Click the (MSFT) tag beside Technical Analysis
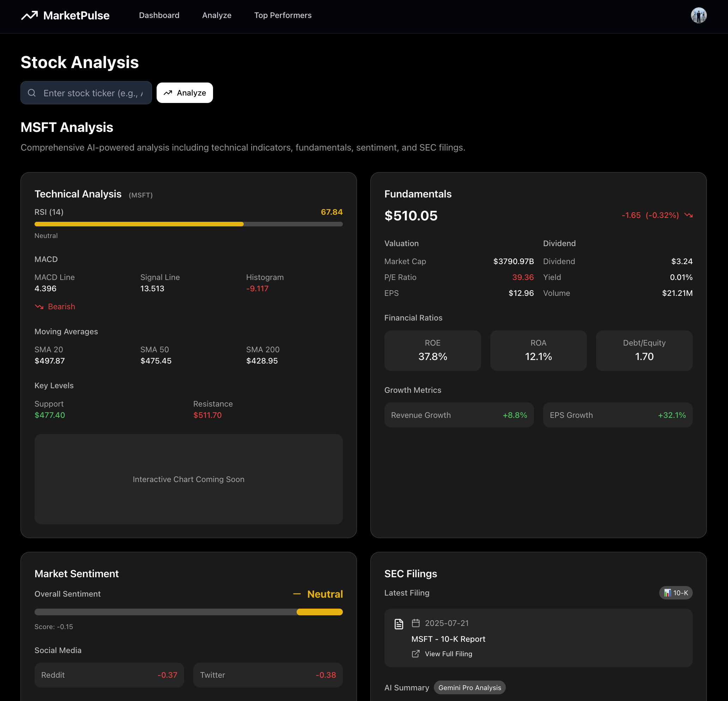The width and height of the screenshot is (728, 701). 141,195
